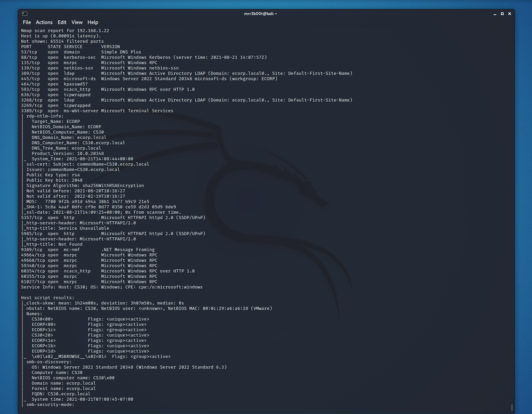Click the 53/tcp port entry
This screenshot has width=532, height=414.
(29, 52)
